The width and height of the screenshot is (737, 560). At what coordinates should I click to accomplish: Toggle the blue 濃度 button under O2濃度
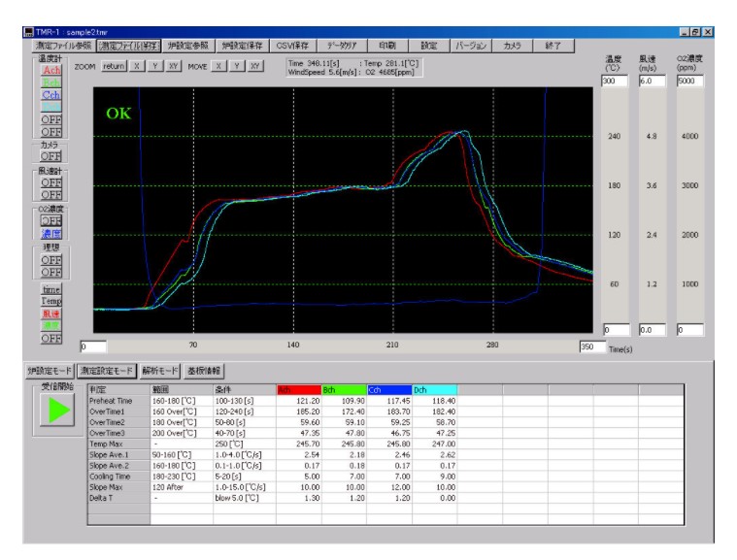point(50,234)
